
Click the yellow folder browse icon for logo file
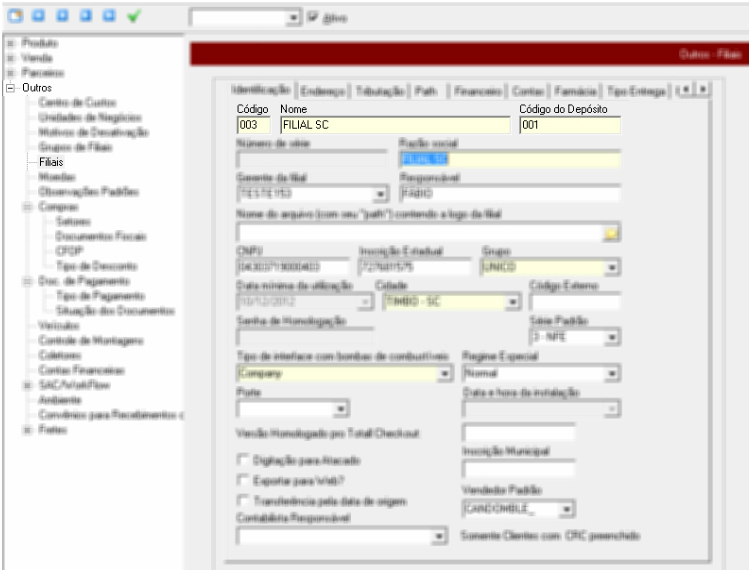click(611, 233)
